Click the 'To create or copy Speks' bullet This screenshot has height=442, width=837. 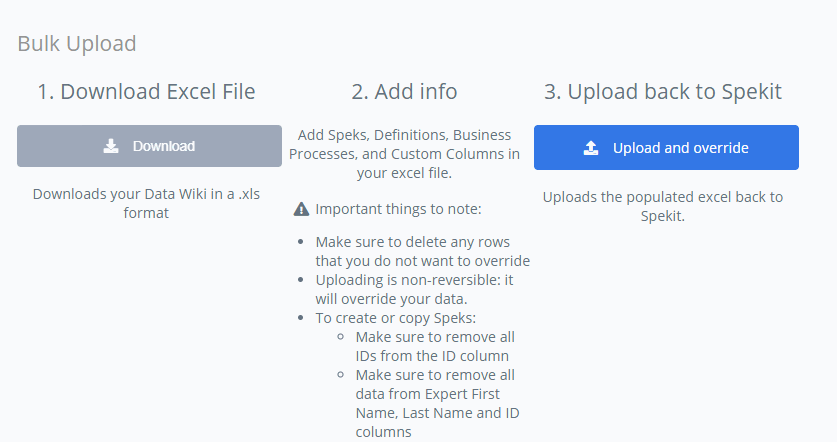[x=396, y=318]
